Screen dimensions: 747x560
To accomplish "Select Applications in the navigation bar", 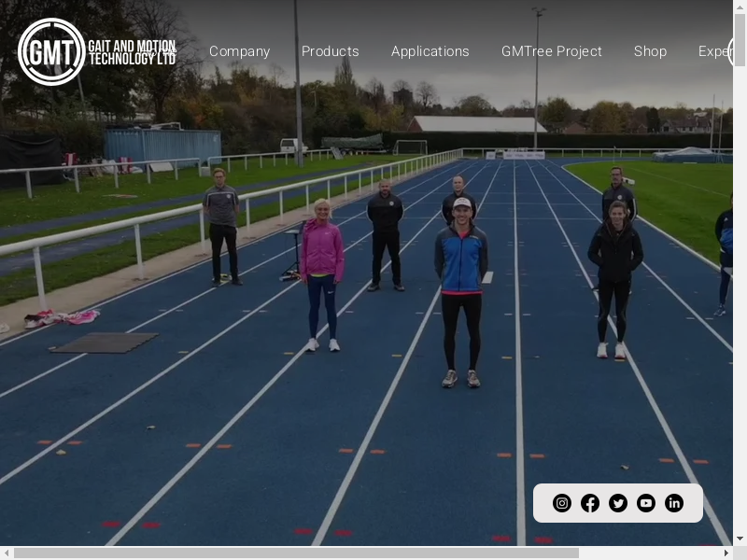I will 430,51.
